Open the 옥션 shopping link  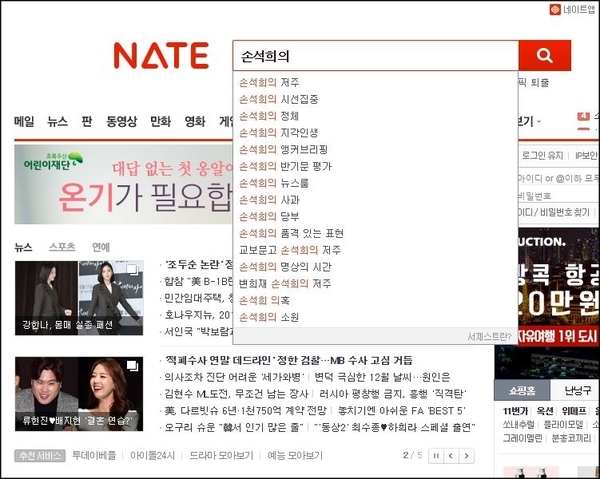click(x=545, y=411)
